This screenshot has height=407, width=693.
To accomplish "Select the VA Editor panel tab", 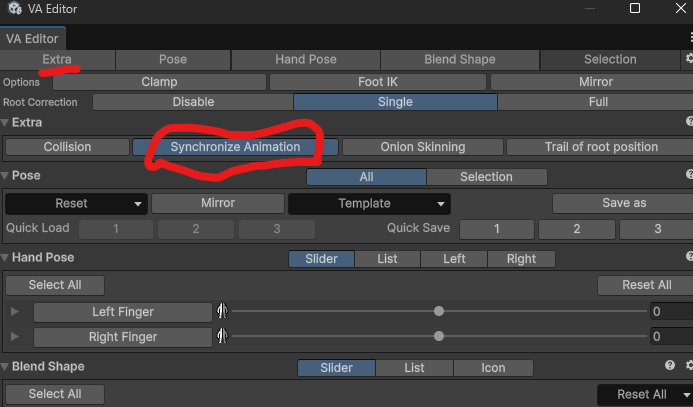I will [x=32, y=38].
